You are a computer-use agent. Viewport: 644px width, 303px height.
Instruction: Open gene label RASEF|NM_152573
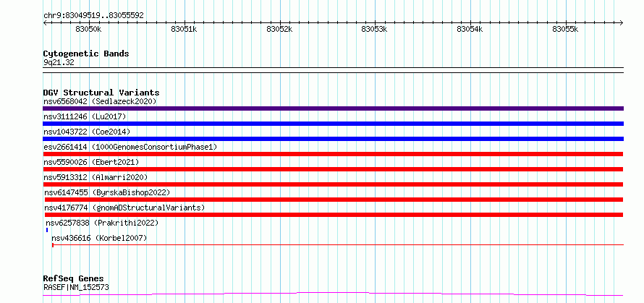(76, 287)
